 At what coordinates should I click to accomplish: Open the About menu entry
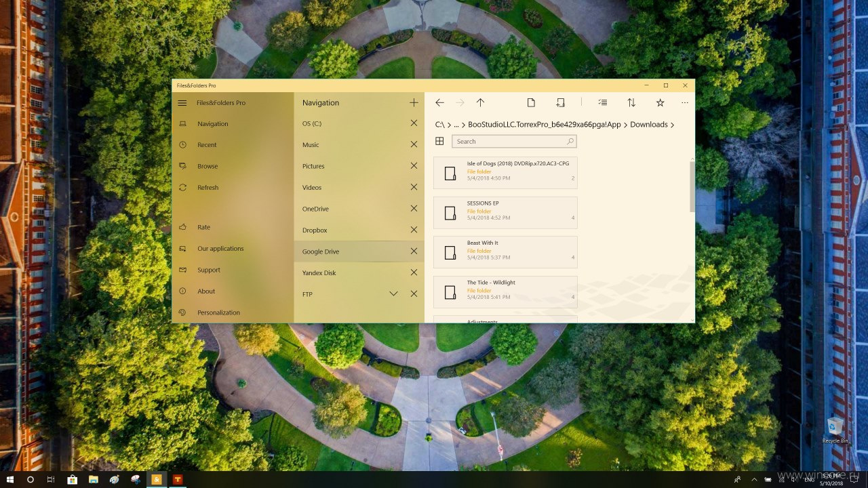(233, 291)
